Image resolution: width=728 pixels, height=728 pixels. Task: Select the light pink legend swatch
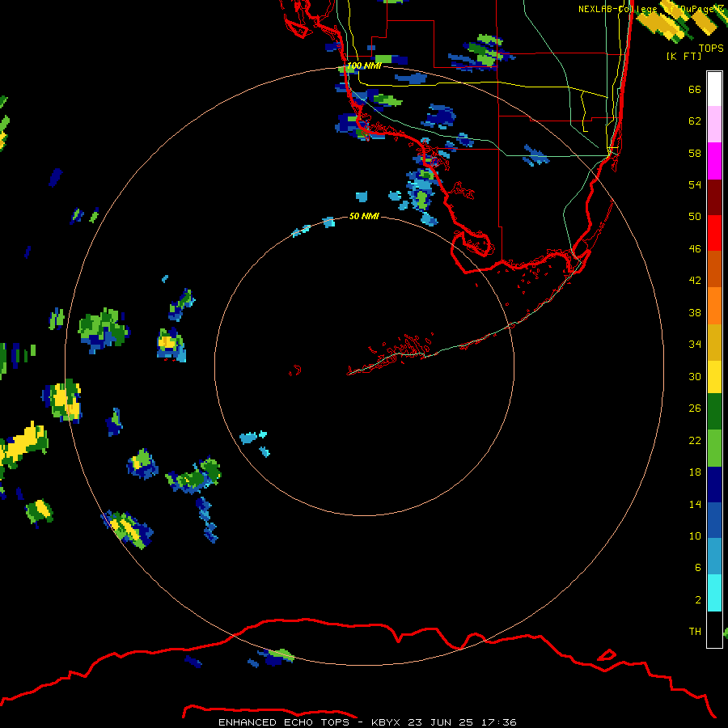click(x=714, y=125)
